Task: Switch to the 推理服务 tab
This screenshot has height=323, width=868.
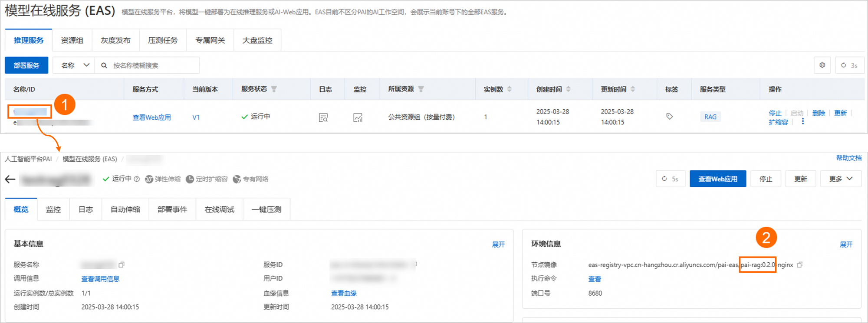Action: pyautogui.click(x=29, y=40)
